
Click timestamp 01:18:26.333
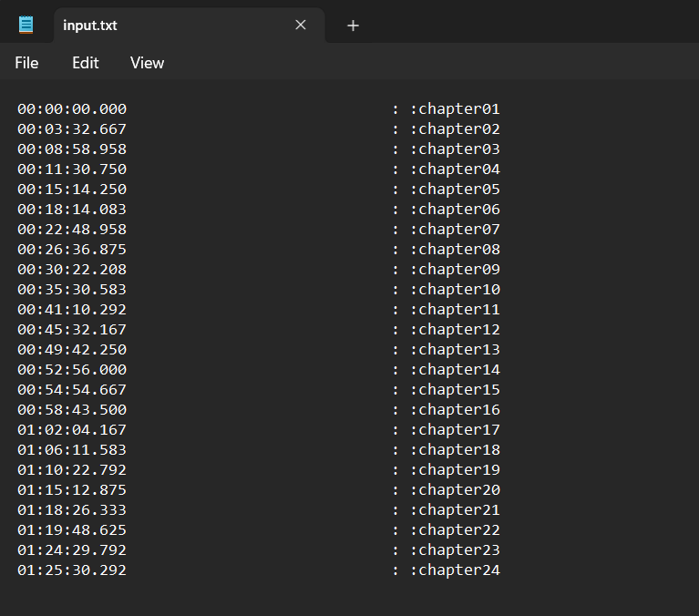[x=72, y=510]
